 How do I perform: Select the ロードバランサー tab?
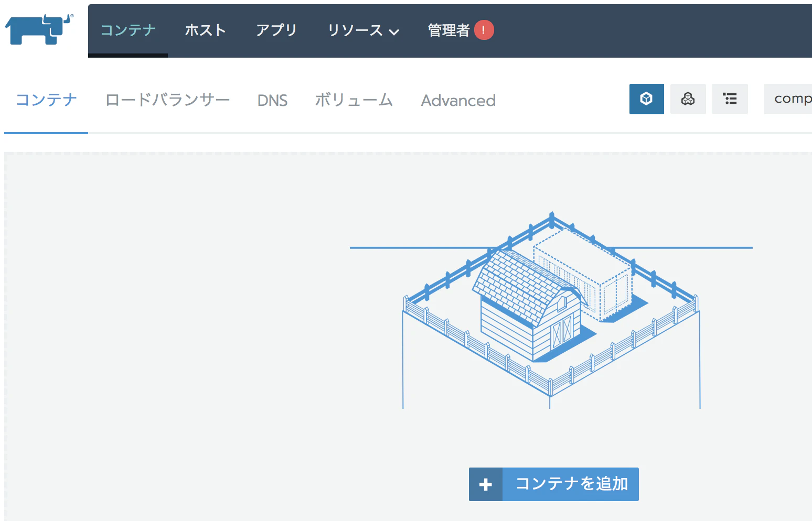pos(167,100)
